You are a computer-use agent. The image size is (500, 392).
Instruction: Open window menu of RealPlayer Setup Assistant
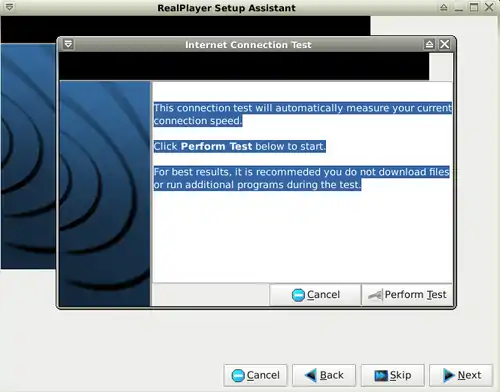9,7
